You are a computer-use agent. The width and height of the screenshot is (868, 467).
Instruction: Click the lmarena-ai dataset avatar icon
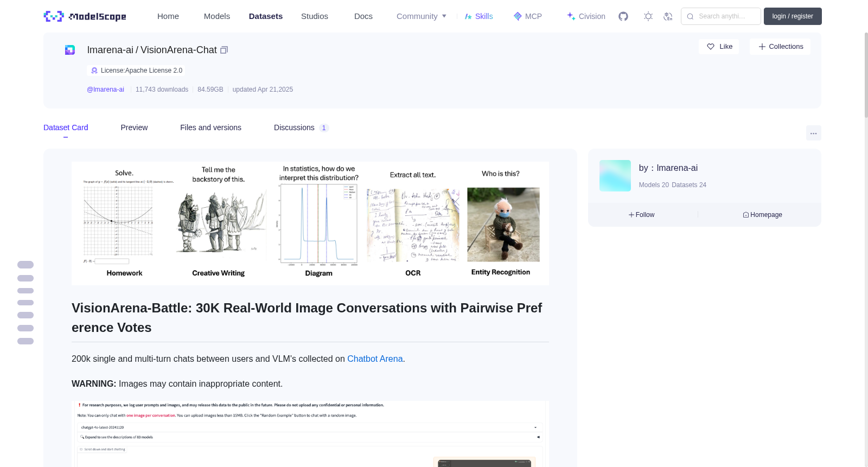70,50
